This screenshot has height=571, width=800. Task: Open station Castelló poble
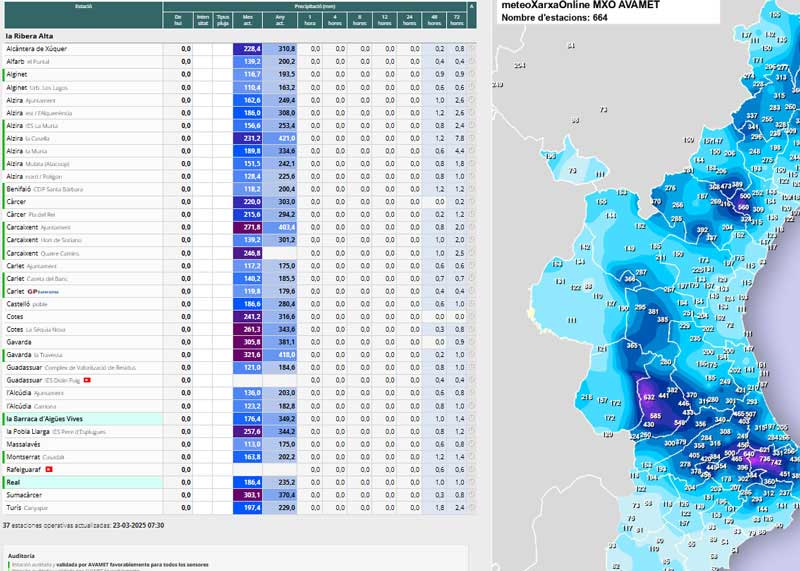coord(27,304)
